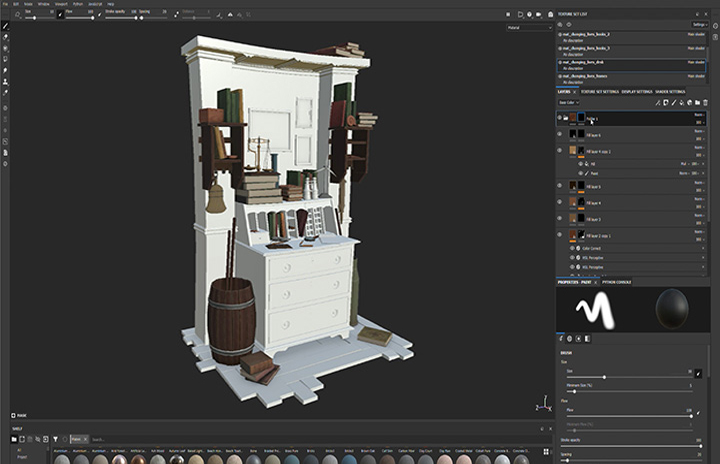Viewport: 720px width, 464px height.
Task: Select the Clone stamp tool
Action: click(6, 82)
